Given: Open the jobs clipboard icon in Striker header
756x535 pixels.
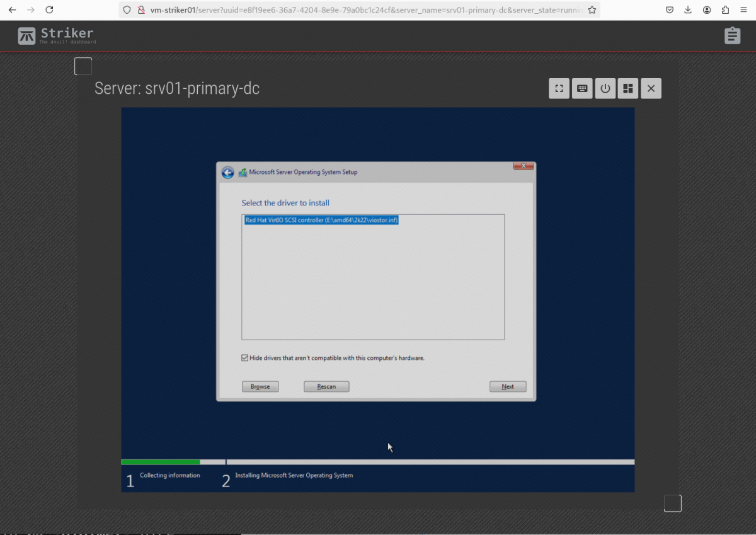Looking at the screenshot, I should 731,36.
